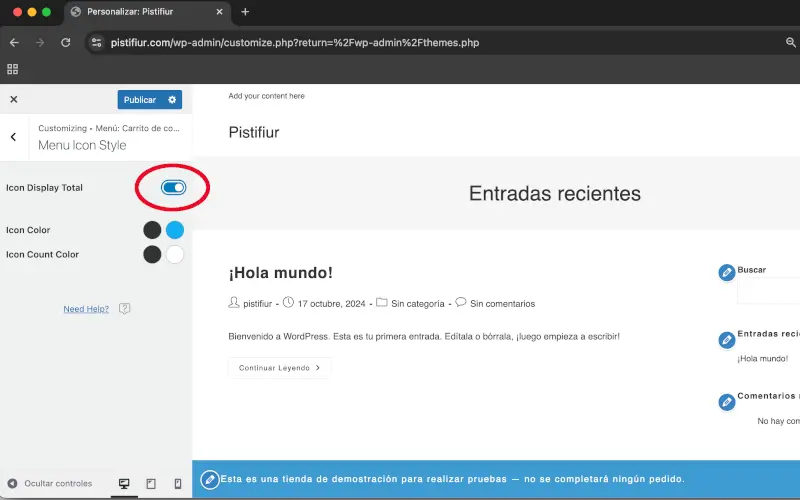Click the post date 17 octubre, 2024
800x500 pixels.
[331, 304]
